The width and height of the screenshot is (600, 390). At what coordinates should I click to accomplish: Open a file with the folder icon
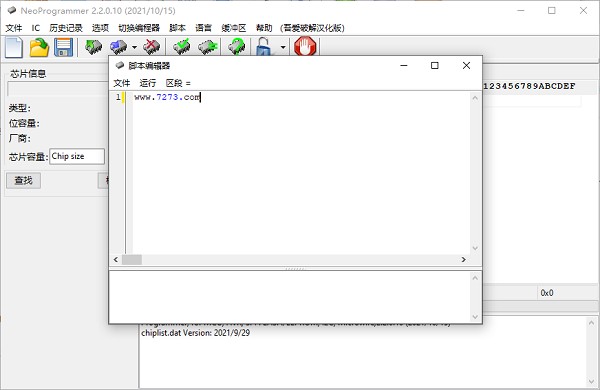click(39, 48)
